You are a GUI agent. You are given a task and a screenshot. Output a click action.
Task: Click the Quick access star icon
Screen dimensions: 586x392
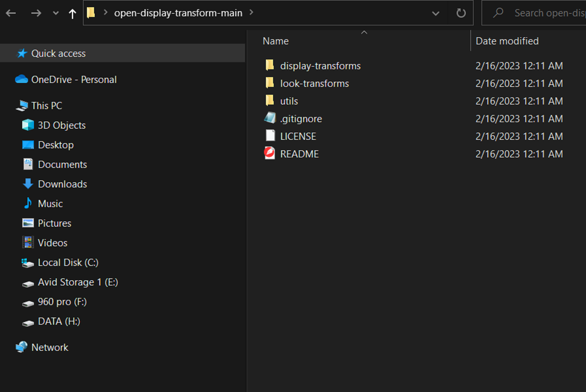[x=22, y=53]
